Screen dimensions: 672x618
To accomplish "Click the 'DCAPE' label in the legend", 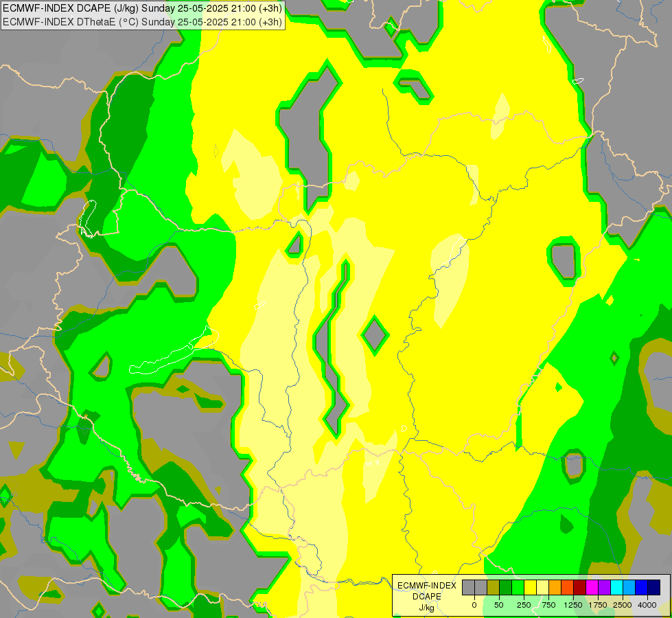I will (427, 597).
